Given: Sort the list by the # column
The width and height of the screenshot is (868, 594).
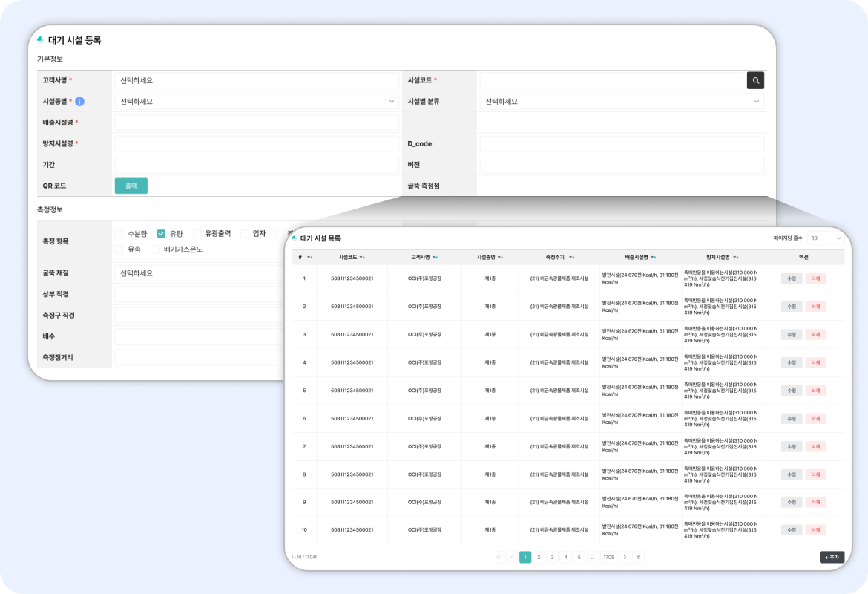Looking at the screenshot, I should pos(309,257).
